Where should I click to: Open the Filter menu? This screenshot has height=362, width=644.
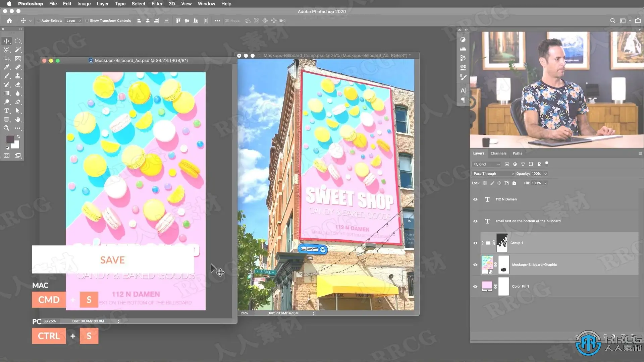coord(157,4)
